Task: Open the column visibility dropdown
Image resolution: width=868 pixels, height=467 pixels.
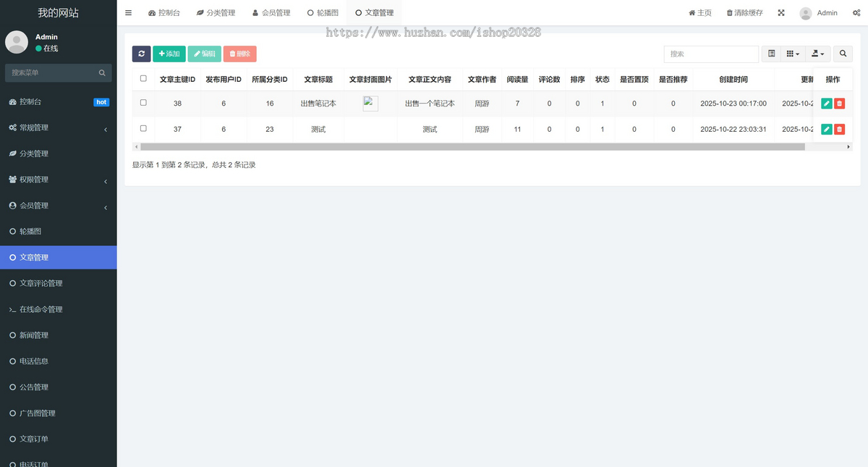Action: coord(793,54)
